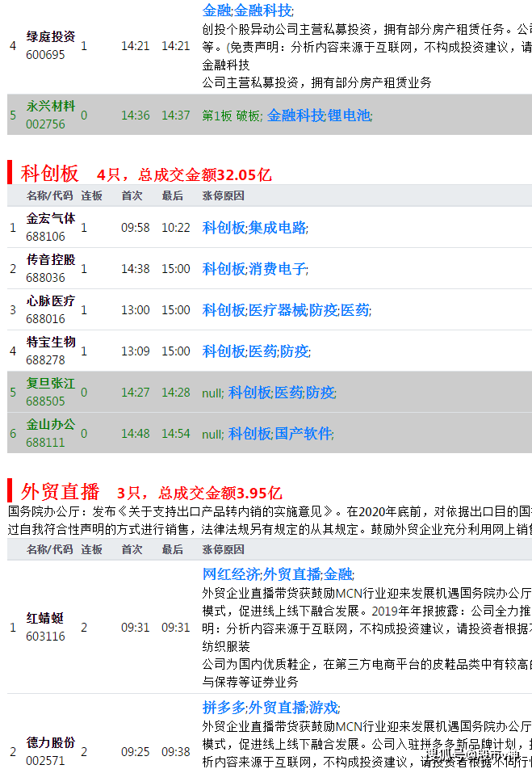Open 外贸直播 link in 德力股份 row
This screenshot has height=769, width=532.
point(277,708)
